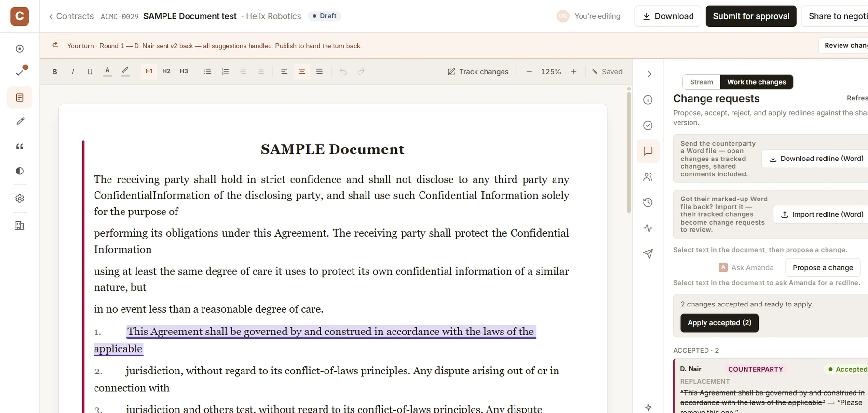Screen dimensions: 868x413
Task: Switch to the Stream tab
Action: coord(701,82)
